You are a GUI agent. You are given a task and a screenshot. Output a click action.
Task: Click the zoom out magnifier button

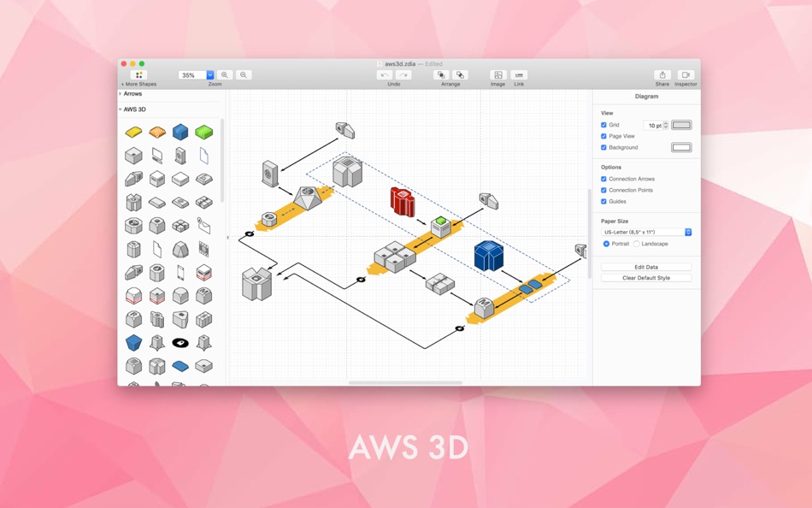pos(244,75)
